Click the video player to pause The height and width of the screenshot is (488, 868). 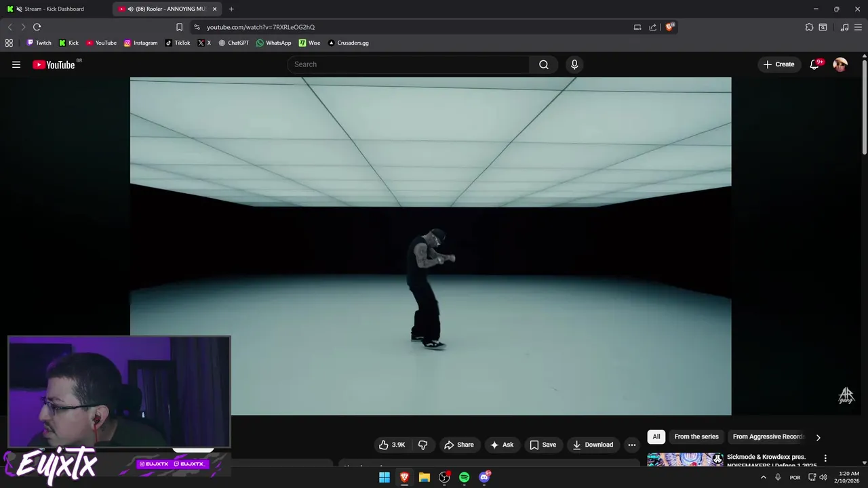(x=431, y=246)
